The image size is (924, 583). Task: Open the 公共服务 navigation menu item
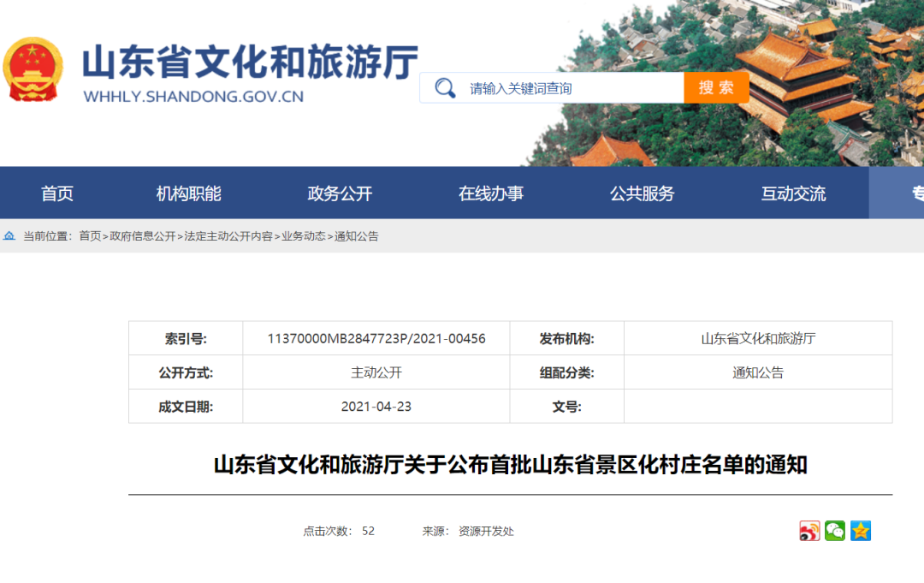(642, 193)
